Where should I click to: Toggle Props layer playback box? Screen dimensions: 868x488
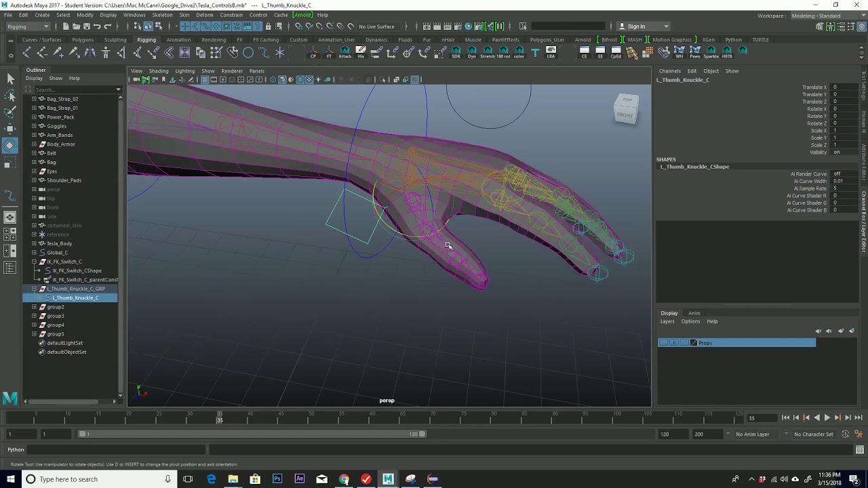[673, 343]
